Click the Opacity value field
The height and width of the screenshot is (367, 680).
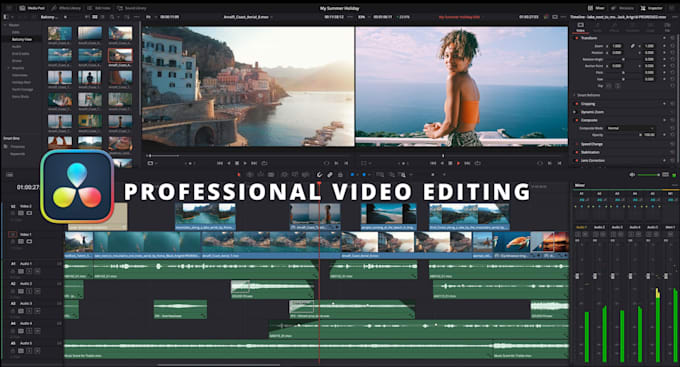649,135
